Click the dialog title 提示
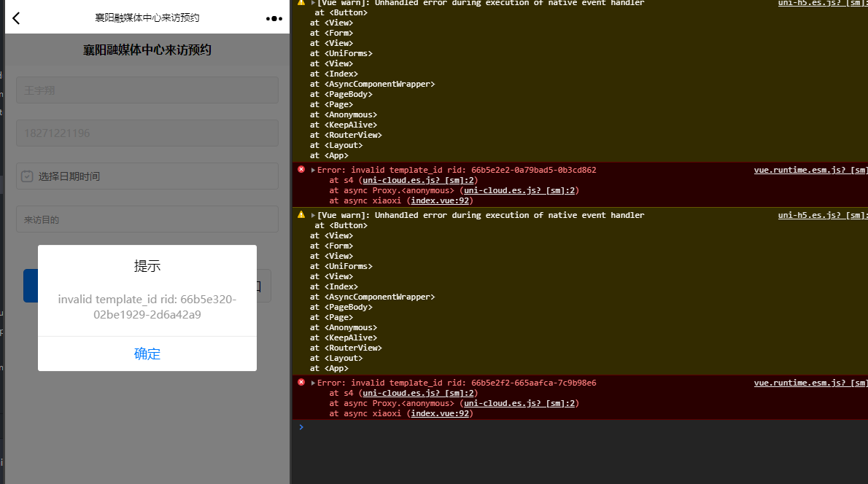Image resolution: width=868 pixels, height=484 pixels. 147,266
